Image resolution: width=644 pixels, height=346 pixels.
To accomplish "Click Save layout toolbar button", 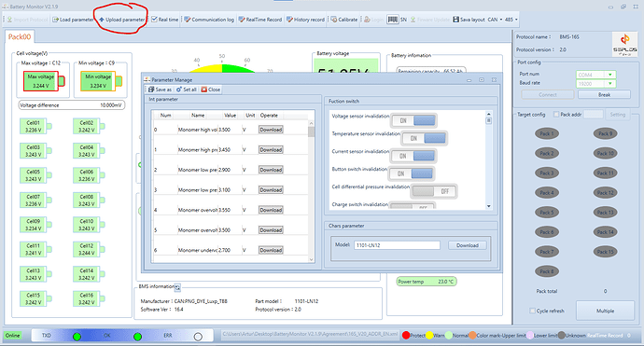I will [469, 20].
